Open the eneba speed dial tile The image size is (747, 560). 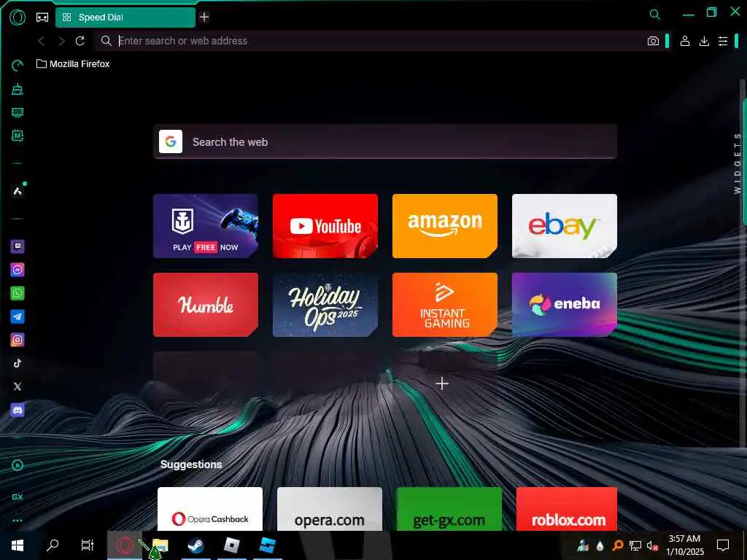point(565,305)
